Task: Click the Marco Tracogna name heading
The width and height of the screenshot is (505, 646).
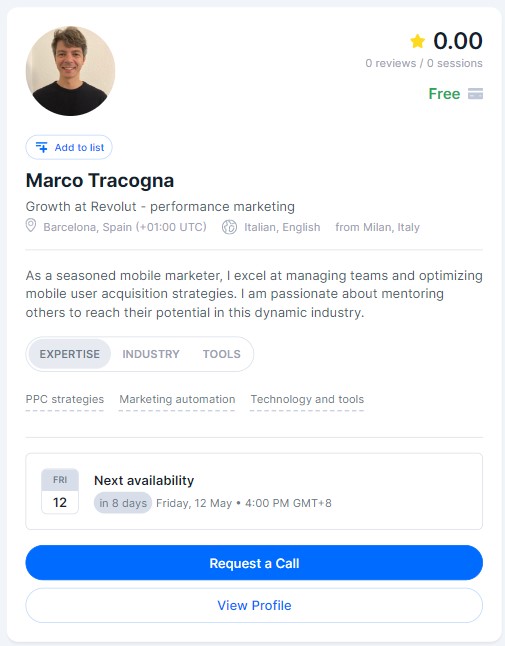Action: pos(100,180)
